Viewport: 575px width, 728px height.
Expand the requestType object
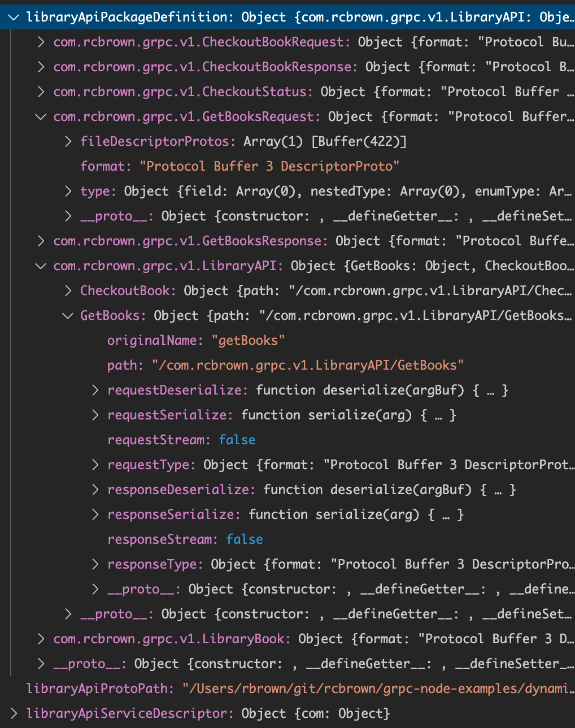pos(95,465)
